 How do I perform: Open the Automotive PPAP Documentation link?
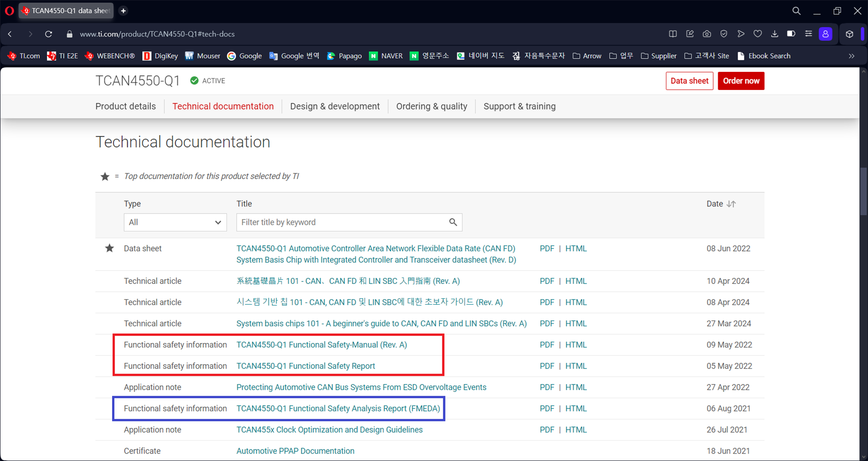click(x=296, y=451)
